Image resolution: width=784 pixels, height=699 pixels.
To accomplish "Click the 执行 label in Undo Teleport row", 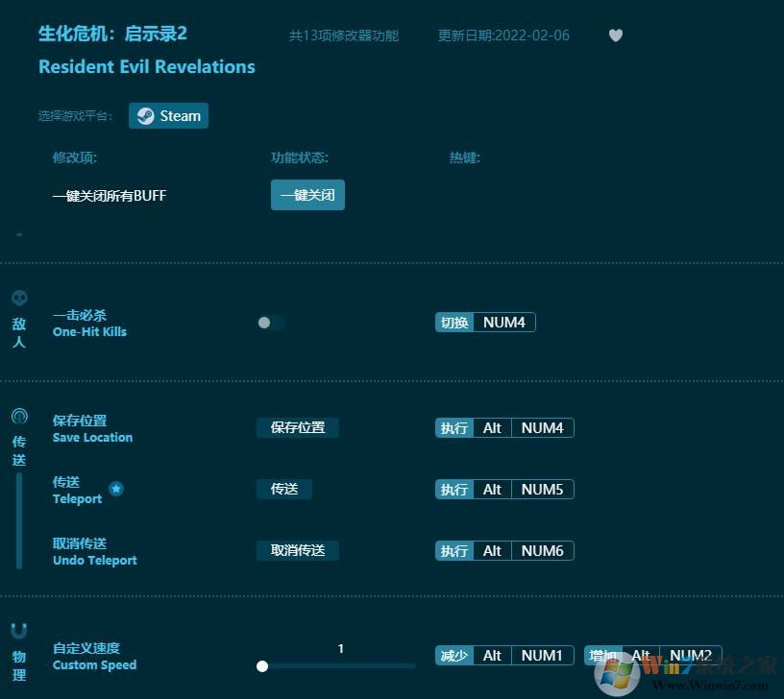I will point(454,550).
